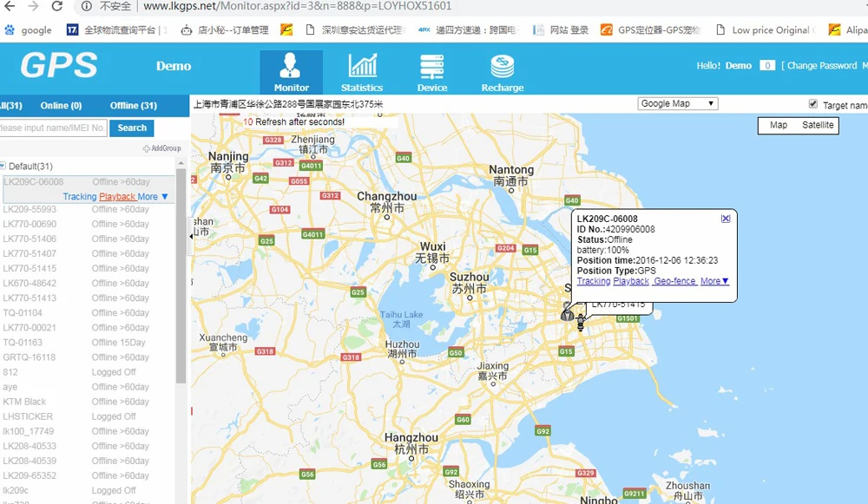
Task: Focus the name/IMEI search input field
Action: (53, 128)
